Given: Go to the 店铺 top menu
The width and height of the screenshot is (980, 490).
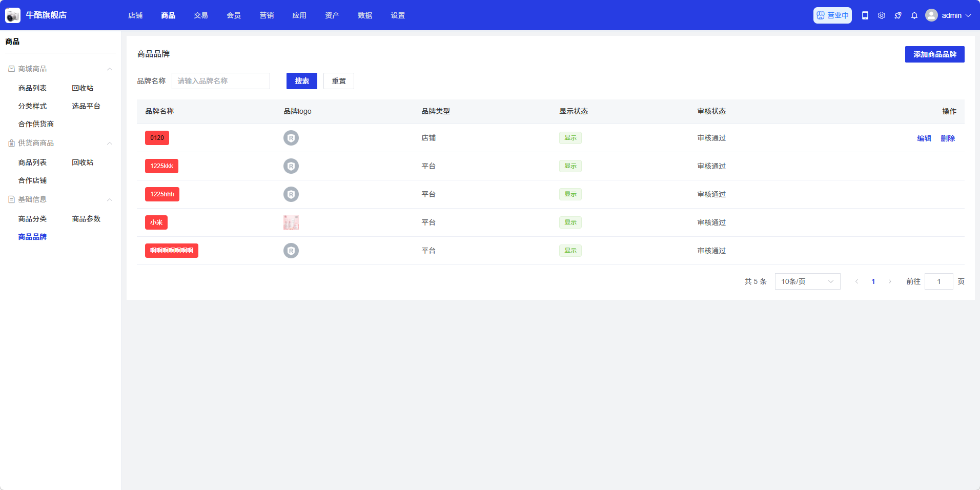Looking at the screenshot, I should point(135,15).
